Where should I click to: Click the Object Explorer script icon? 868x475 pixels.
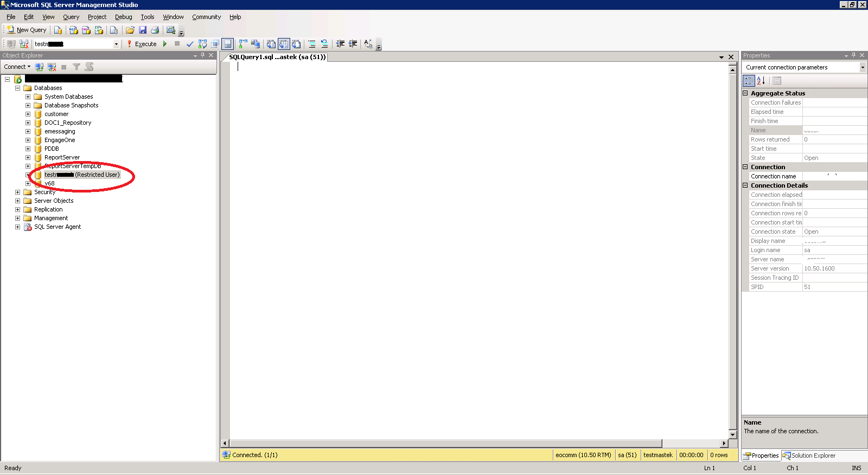89,67
